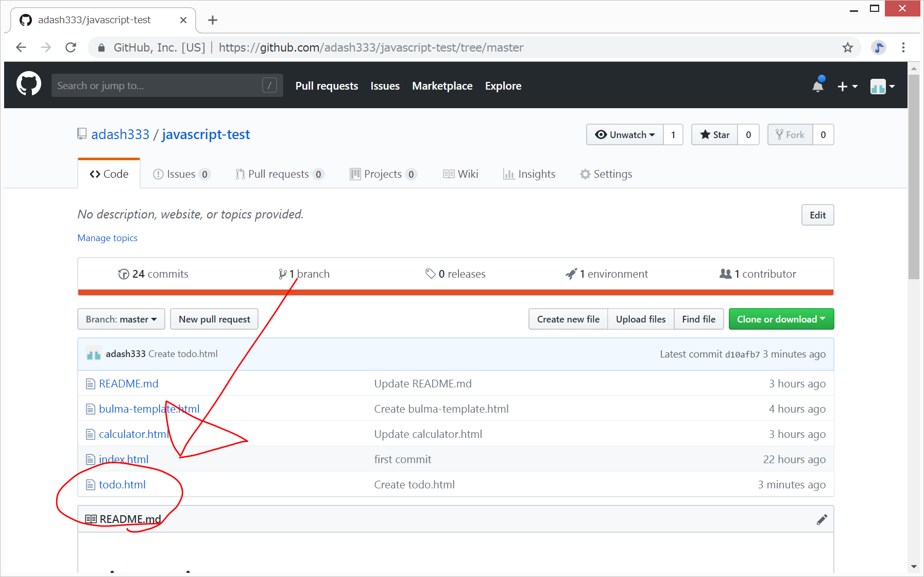The height and width of the screenshot is (577, 924).
Task: Toggle the Unwatch repository button
Action: coord(625,135)
